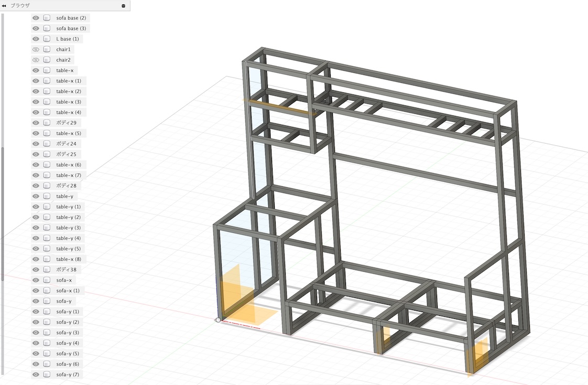Select sofa-y (5) in browser tree
The width and height of the screenshot is (588, 385).
68,354
